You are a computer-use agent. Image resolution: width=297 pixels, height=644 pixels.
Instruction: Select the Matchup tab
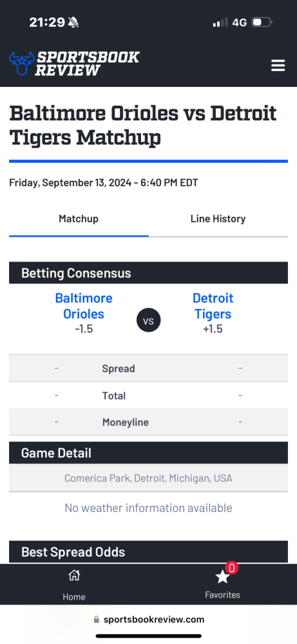(x=79, y=219)
